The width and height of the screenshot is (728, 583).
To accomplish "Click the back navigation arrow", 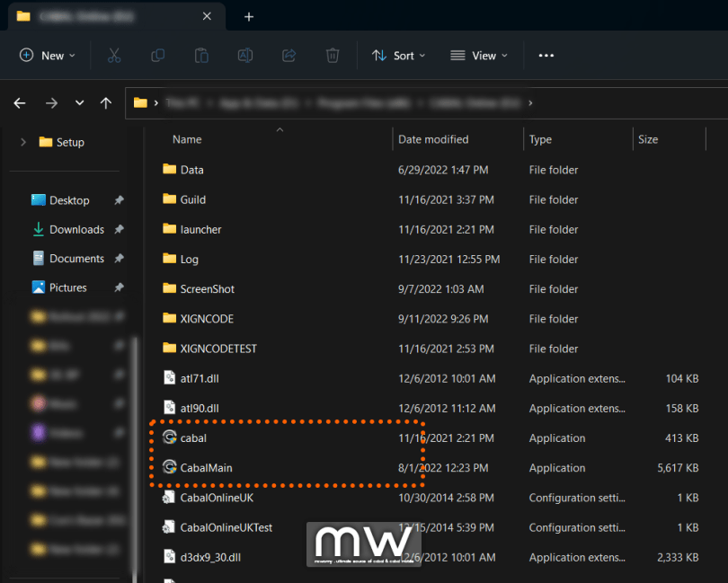I will [20, 103].
